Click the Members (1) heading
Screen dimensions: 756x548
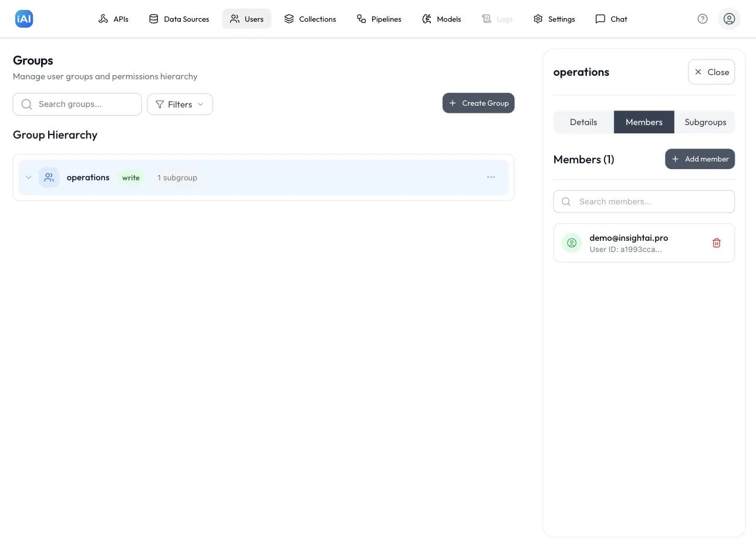tap(583, 159)
